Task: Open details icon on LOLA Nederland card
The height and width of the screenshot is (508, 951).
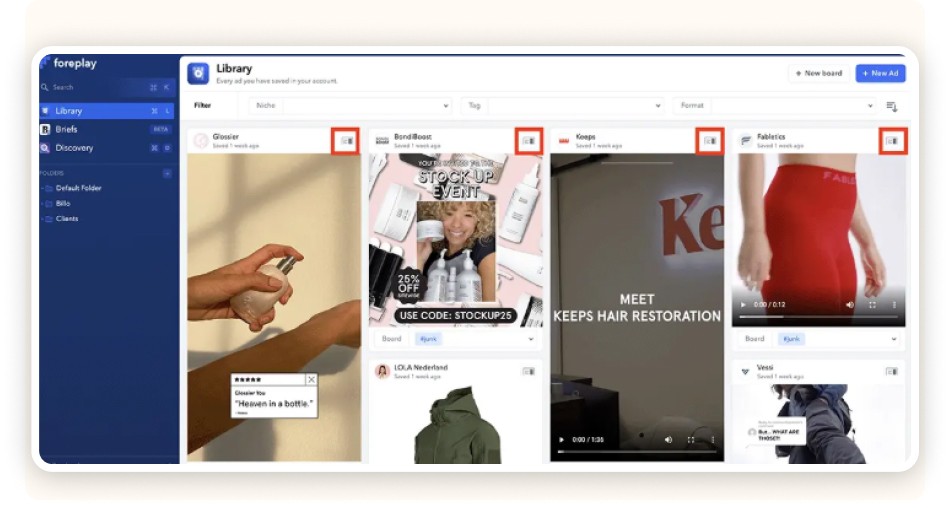Action: 528,371
